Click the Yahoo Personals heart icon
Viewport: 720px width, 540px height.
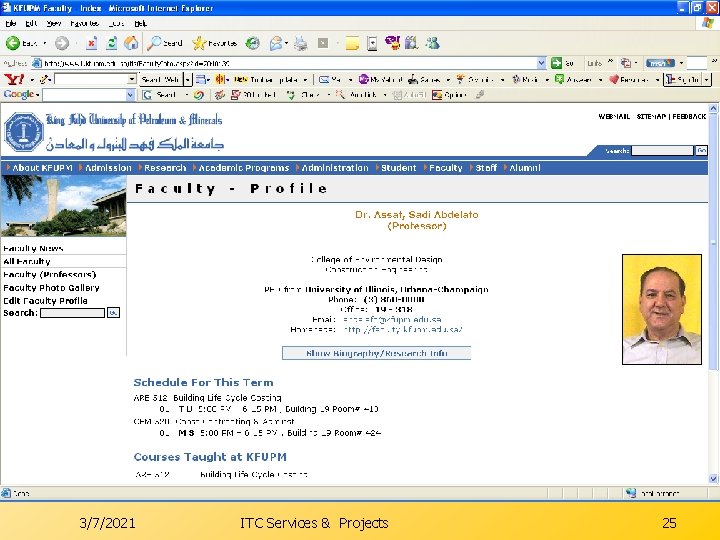(613, 79)
